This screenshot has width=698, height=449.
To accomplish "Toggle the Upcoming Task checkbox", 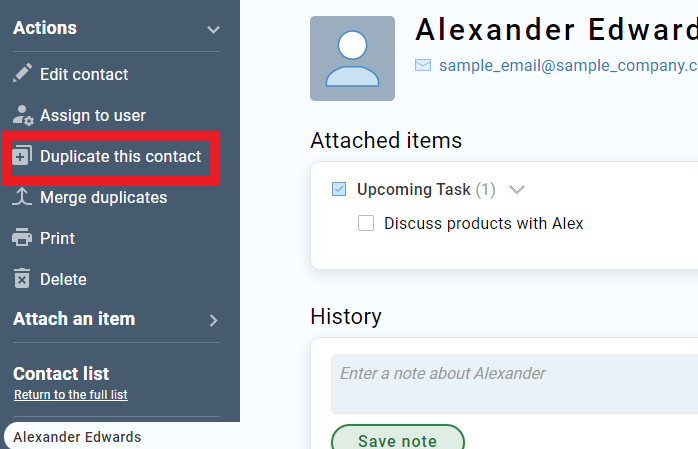I will tap(339, 189).
